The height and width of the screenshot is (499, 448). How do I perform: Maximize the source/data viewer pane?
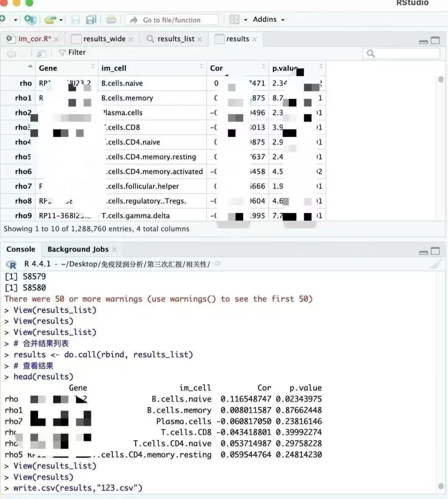pyautogui.click(x=435, y=40)
